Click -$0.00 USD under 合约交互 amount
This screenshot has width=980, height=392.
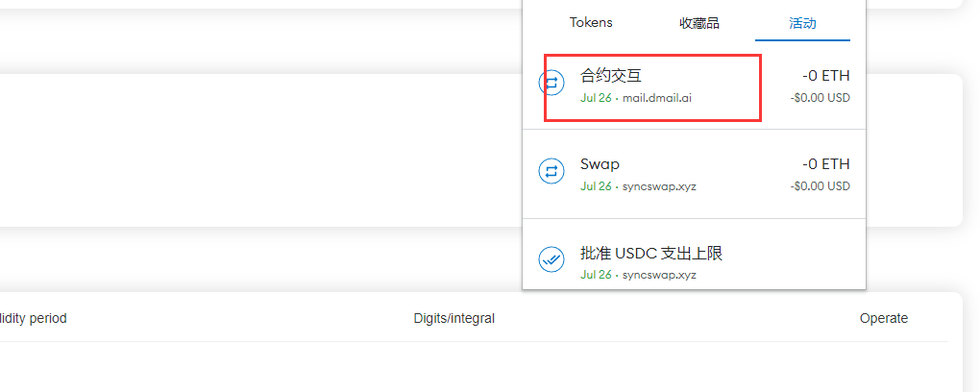point(820,98)
